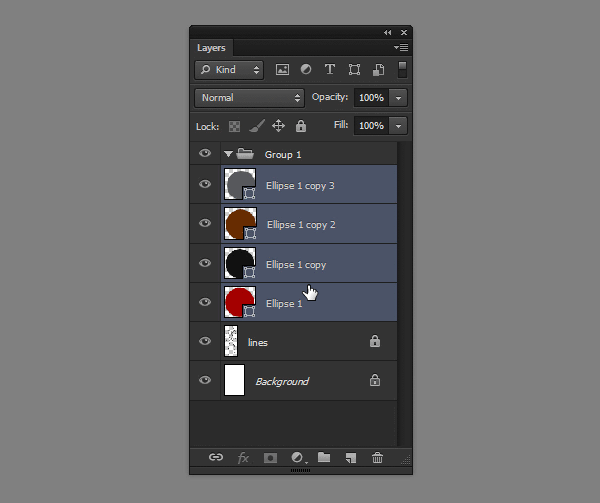The image size is (600, 503).
Task: Click the red Ellipse 1 layer thumbnail
Action: point(238,301)
